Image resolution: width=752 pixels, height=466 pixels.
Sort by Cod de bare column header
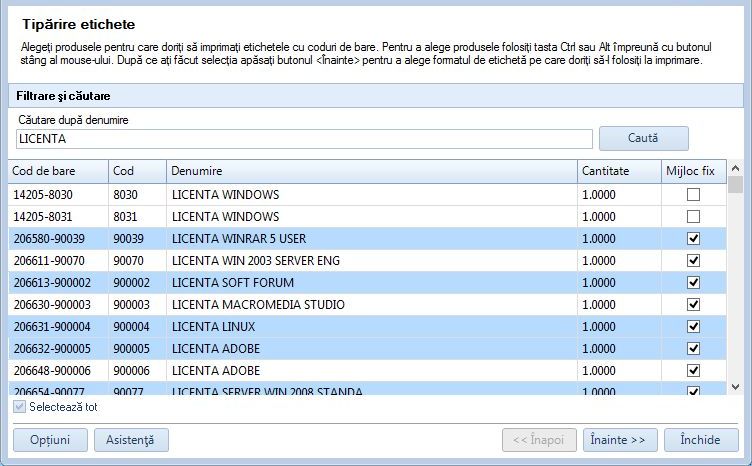tap(58, 171)
